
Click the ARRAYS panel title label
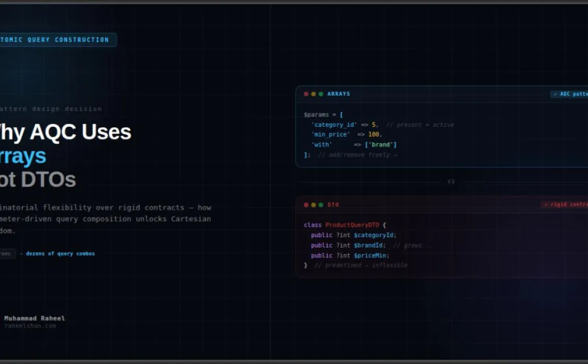coord(339,94)
